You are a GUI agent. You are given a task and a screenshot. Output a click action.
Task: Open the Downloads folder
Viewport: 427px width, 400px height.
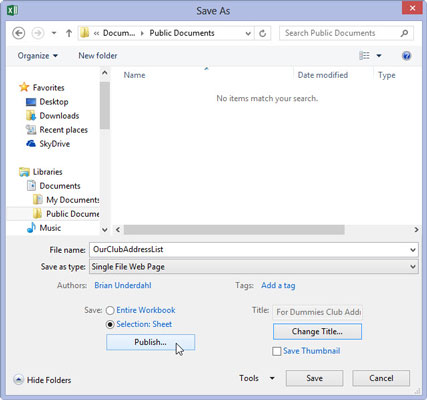coord(59,116)
